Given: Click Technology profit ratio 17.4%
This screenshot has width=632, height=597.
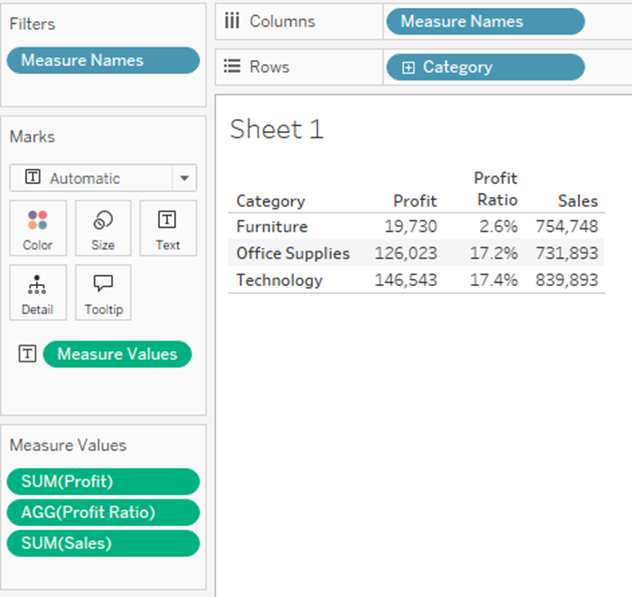Looking at the screenshot, I should (494, 280).
